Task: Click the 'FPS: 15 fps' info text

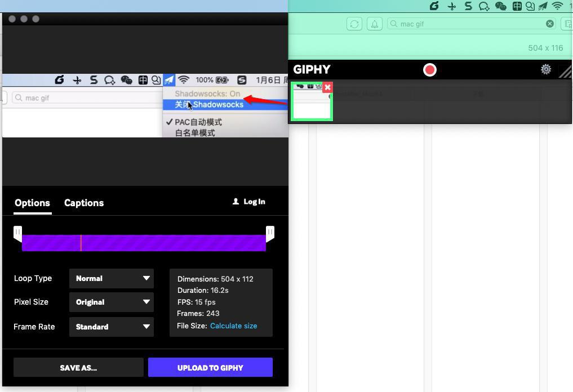Action: pos(196,302)
